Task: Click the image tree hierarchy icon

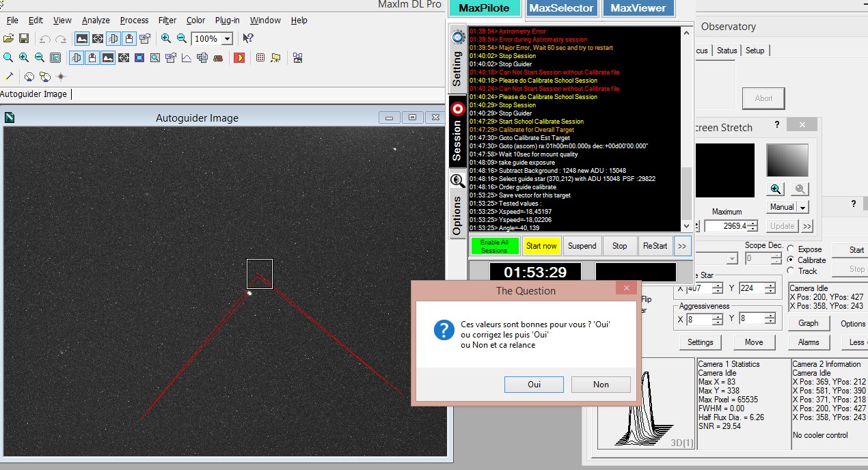Action: [297, 58]
